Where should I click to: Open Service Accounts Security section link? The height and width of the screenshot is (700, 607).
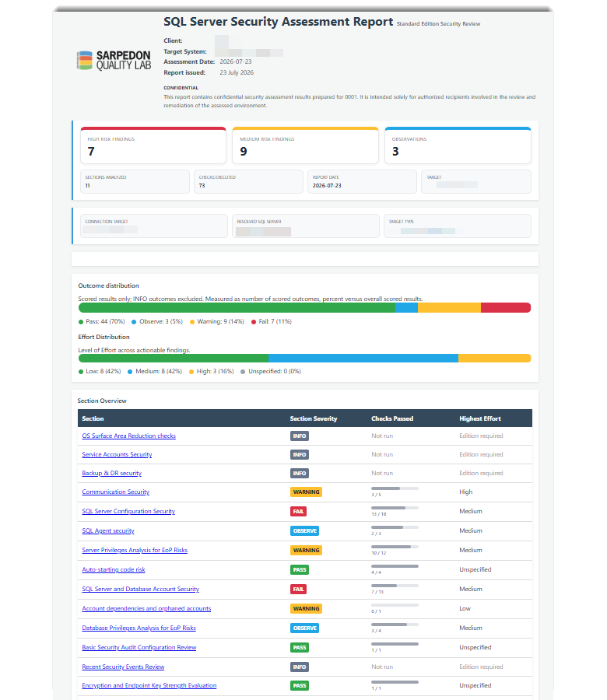pos(117,454)
